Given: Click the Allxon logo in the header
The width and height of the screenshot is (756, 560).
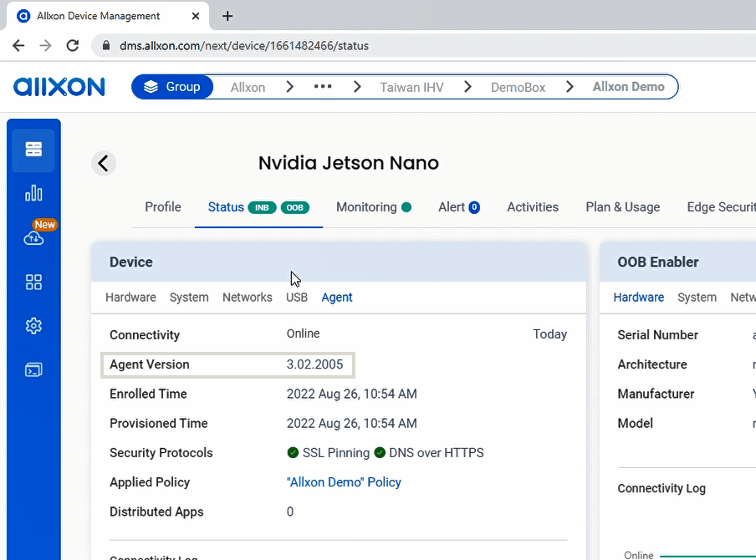Looking at the screenshot, I should 59,87.
